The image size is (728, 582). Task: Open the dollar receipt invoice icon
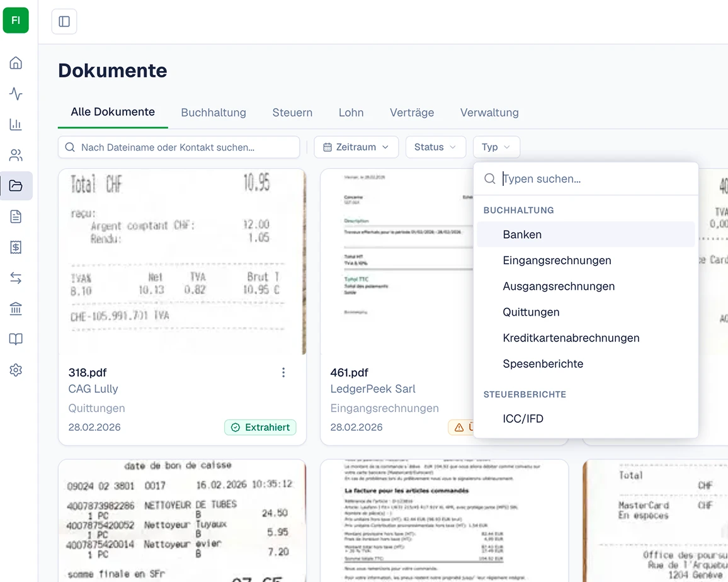pyautogui.click(x=16, y=247)
